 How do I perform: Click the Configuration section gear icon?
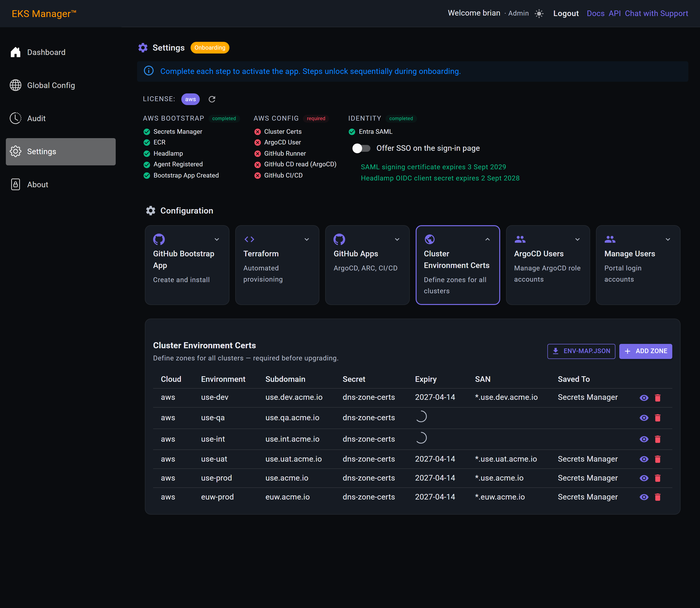click(x=151, y=211)
